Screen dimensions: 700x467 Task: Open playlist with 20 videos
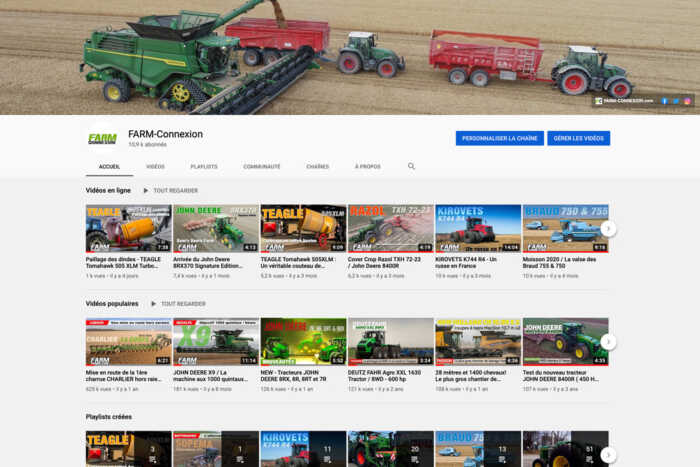click(391, 449)
